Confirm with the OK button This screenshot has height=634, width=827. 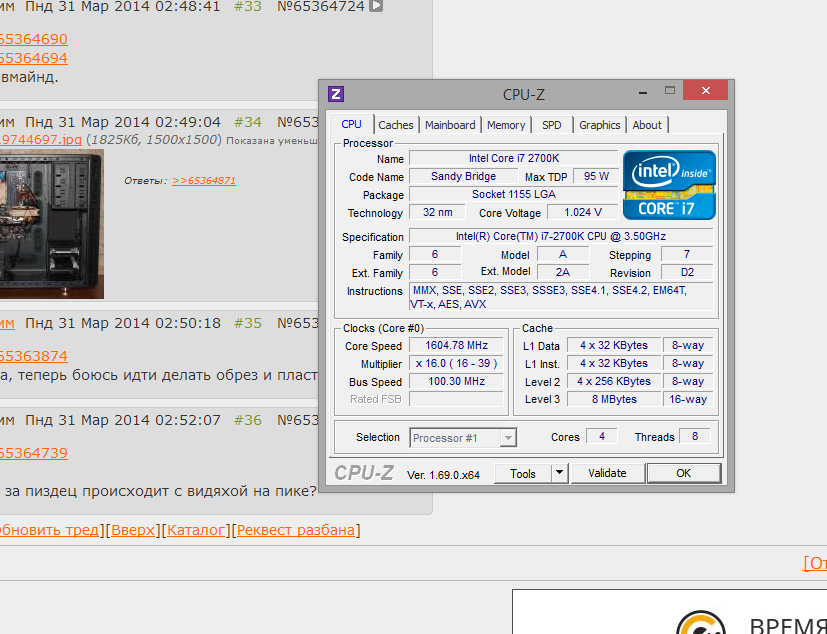coord(684,473)
